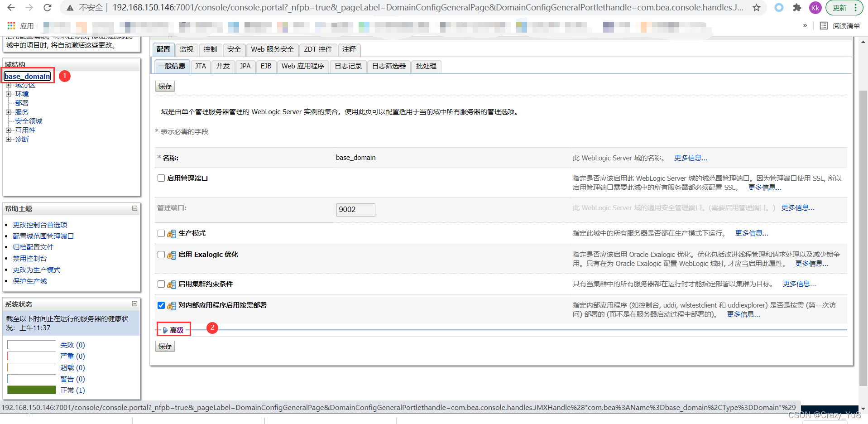The image size is (868, 424).
Task: Open 安全领域 in the domain tree
Action: click(x=29, y=121)
